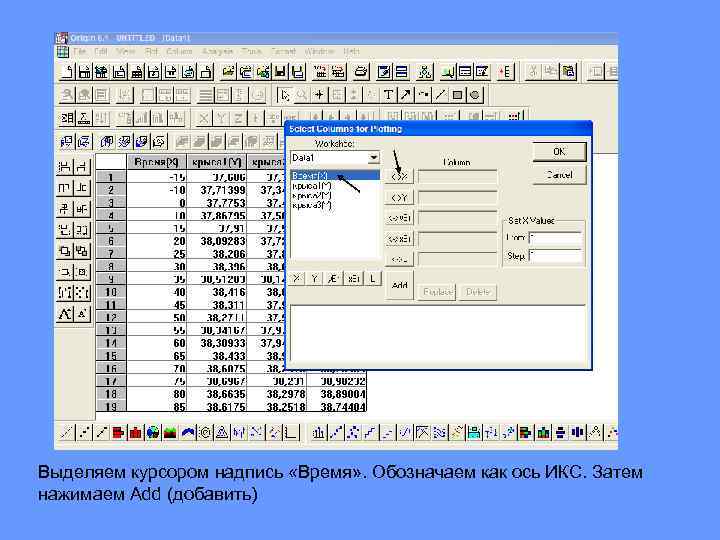Screen dimensions: 720x540
Task: Toggle the yEr column filter button
Action: 334,278
